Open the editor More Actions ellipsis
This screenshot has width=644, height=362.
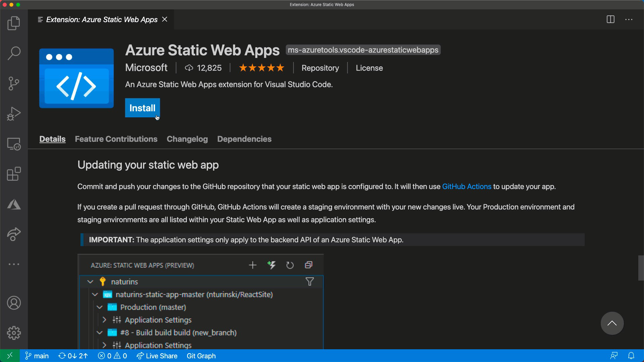[629, 19]
